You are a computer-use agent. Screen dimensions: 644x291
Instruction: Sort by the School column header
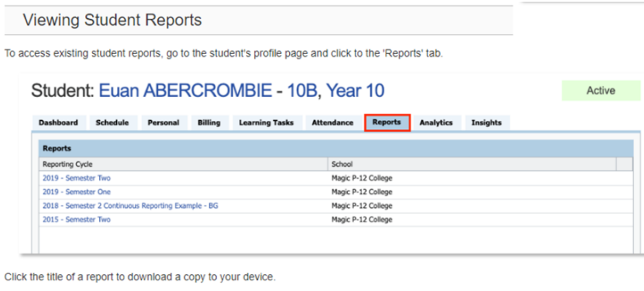(x=472, y=164)
